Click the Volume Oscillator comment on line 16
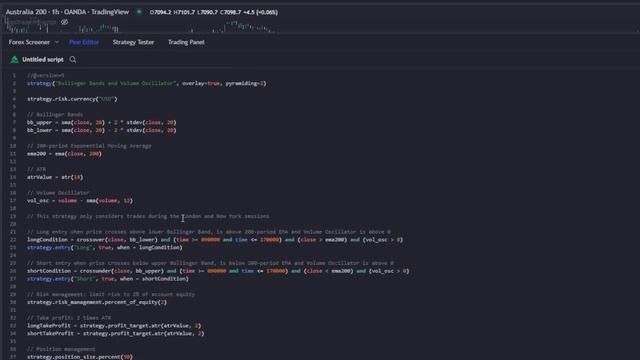The width and height of the screenshot is (640, 360). (58, 193)
